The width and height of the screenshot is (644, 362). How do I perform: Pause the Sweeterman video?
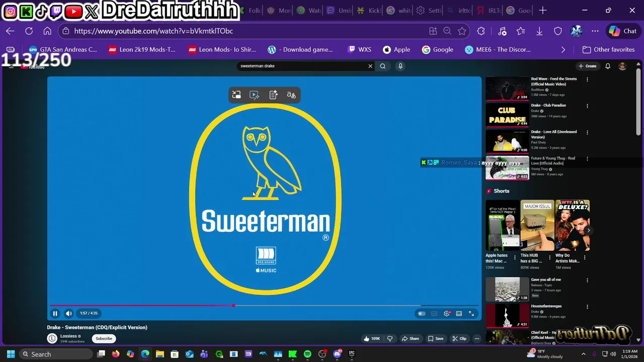pyautogui.click(x=55, y=313)
